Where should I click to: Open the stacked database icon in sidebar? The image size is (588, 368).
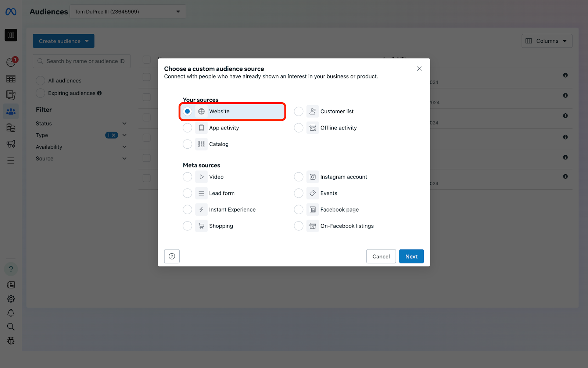click(11, 128)
